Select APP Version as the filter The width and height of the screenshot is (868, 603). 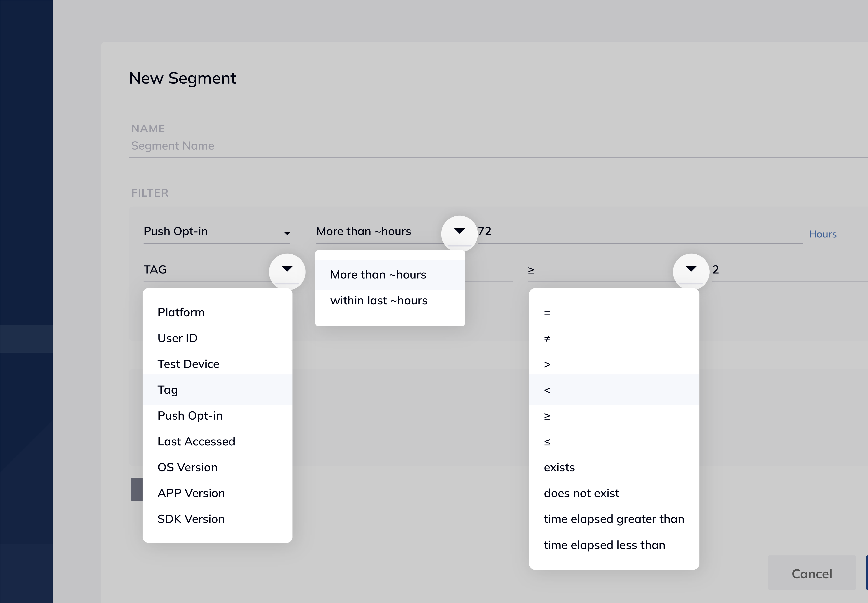(191, 493)
